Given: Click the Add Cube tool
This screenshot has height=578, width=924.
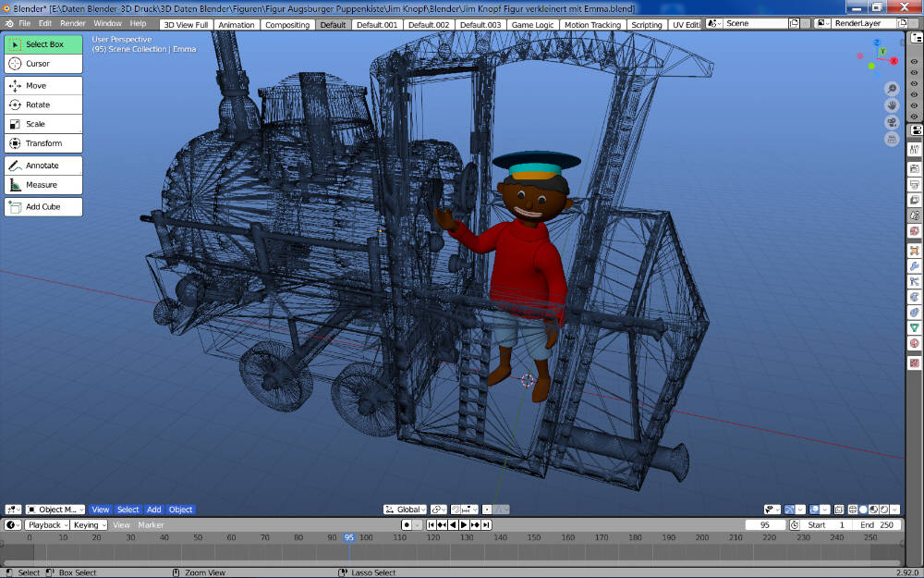Looking at the screenshot, I should click(x=43, y=206).
